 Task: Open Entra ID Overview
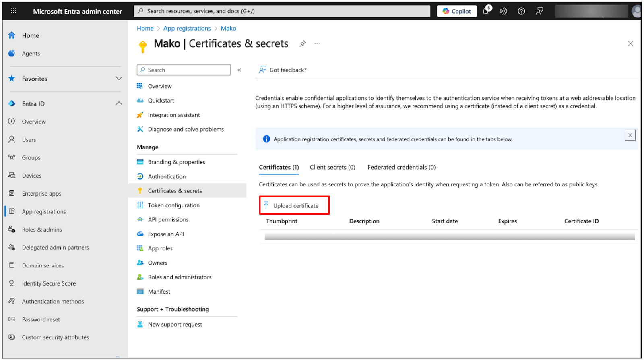[x=34, y=122]
